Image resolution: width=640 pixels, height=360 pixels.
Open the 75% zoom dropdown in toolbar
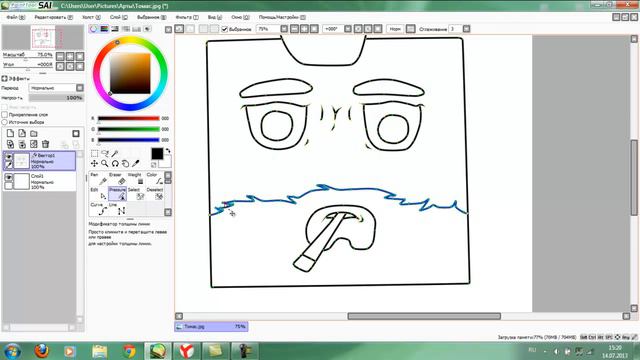[x=284, y=29]
